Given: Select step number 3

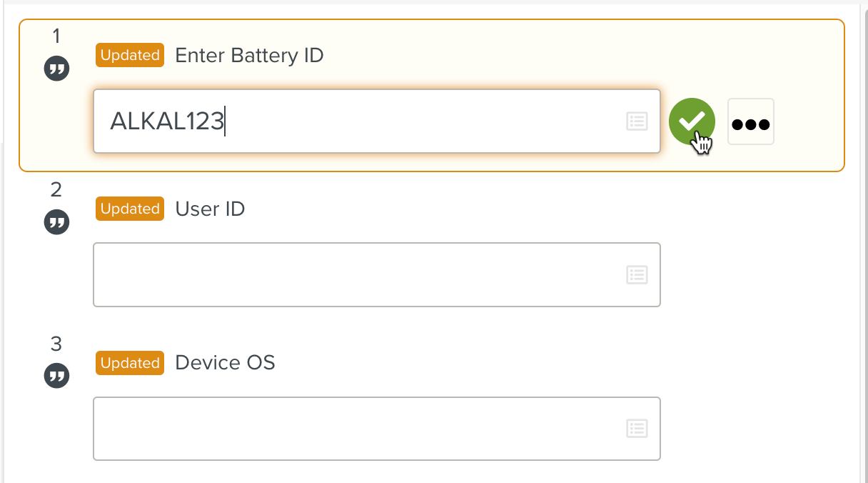Looking at the screenshot, I should tap(57, 344).
